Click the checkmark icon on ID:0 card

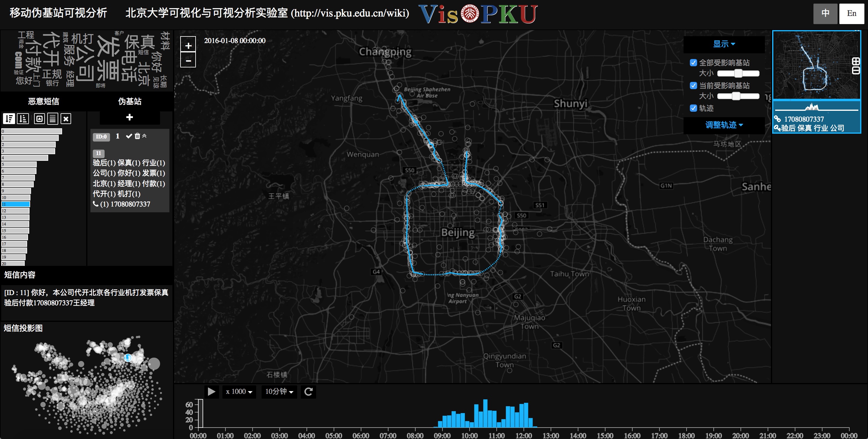129,136
